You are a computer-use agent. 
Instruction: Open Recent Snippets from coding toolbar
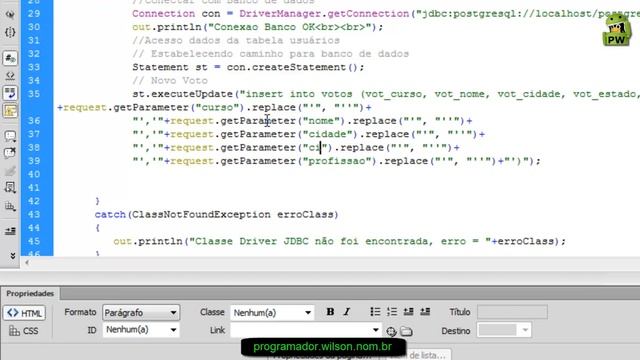10,188
